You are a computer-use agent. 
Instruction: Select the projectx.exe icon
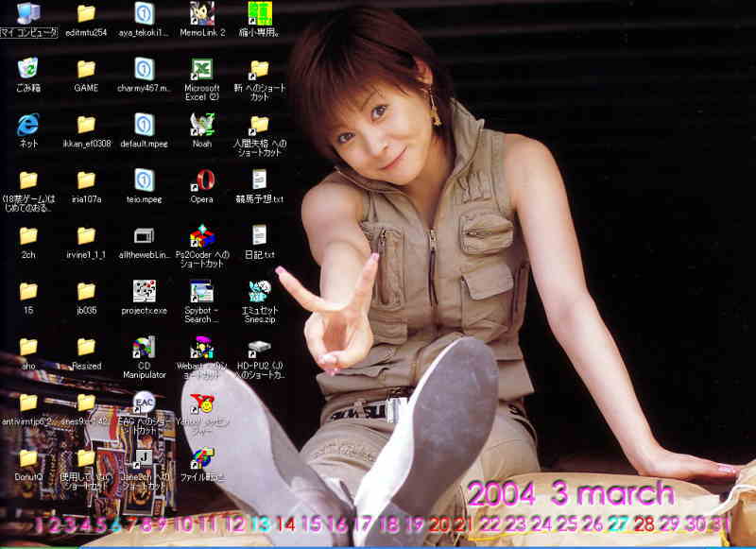144,291
